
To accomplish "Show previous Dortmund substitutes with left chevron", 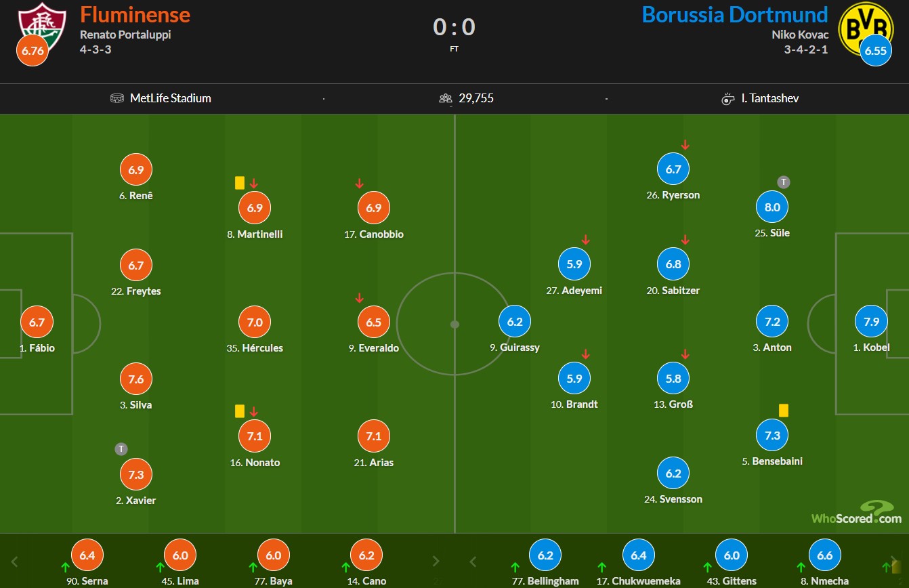I will coord(473,562).
